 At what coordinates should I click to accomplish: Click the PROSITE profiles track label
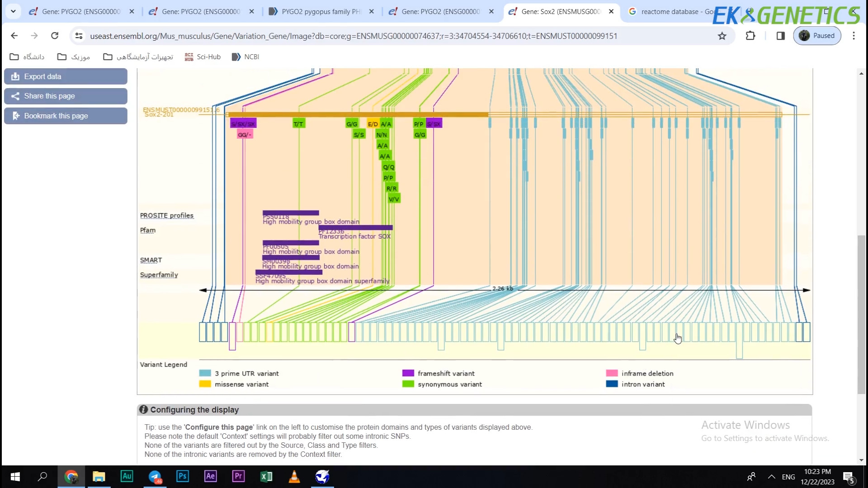166,216
